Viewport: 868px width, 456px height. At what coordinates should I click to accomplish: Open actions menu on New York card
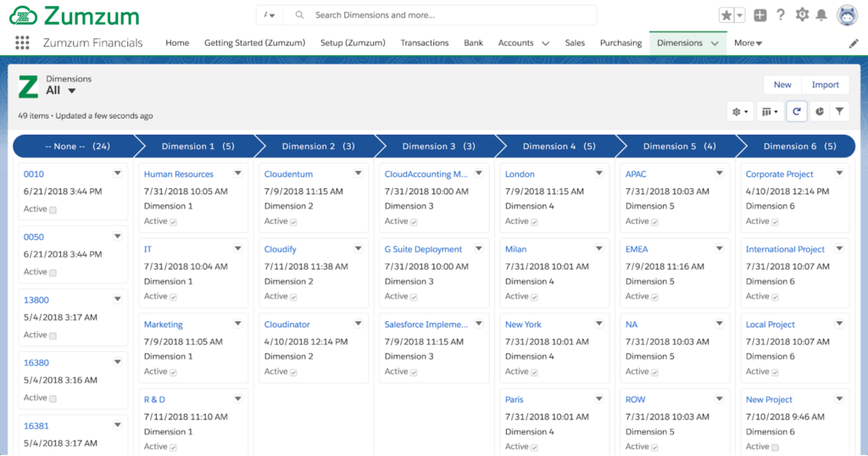(599, 324)
